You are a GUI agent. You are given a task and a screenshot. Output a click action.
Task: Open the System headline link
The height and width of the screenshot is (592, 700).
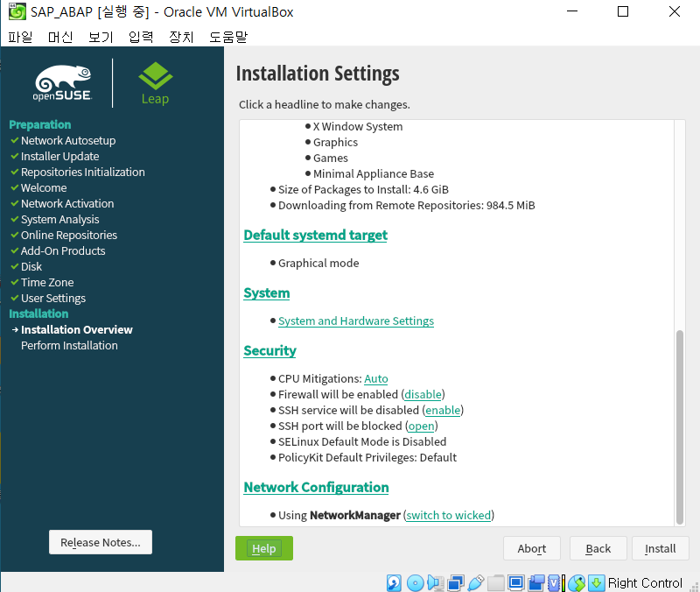tap(267, 293)
